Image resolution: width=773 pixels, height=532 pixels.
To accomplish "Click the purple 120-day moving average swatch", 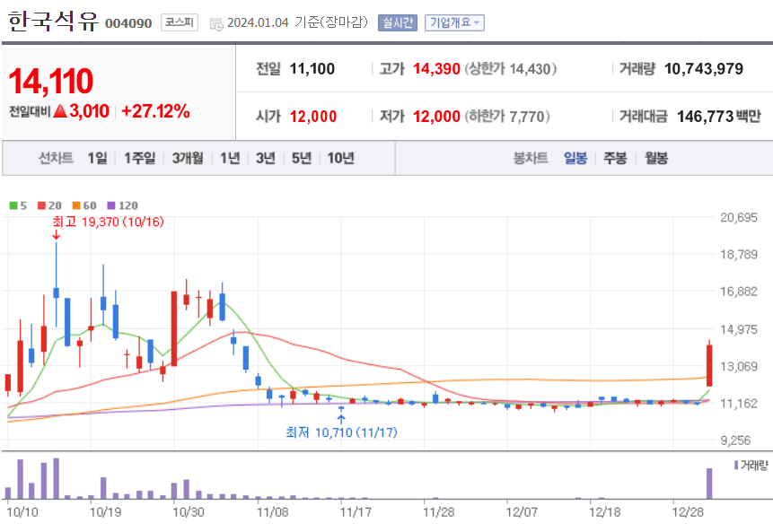I will pyautogui.click(x=111, y=205).
